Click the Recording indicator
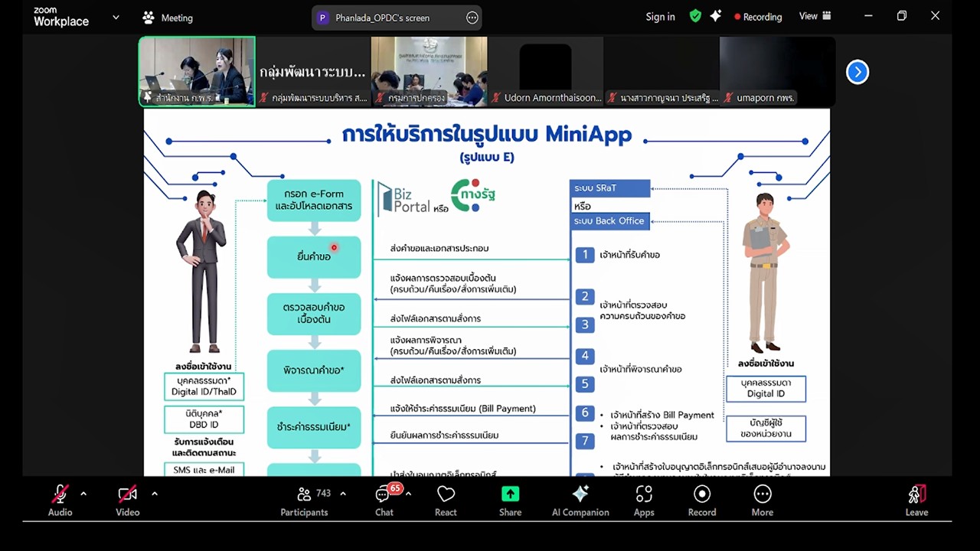 point(758,17)
